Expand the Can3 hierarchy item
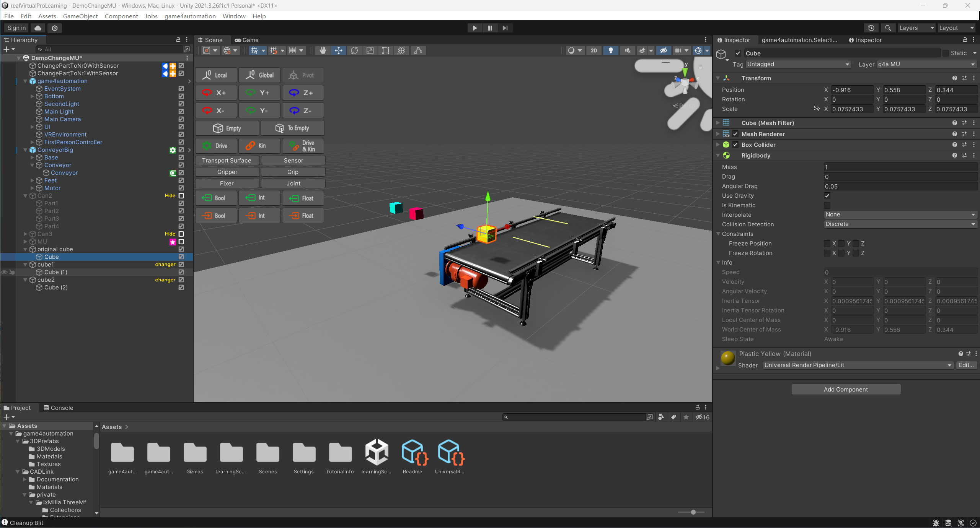Viewport: 980px width, 528px height. coord(25,234)
